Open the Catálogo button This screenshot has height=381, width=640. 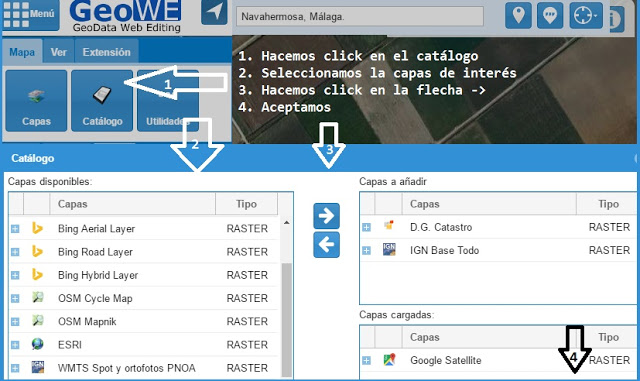102,100
